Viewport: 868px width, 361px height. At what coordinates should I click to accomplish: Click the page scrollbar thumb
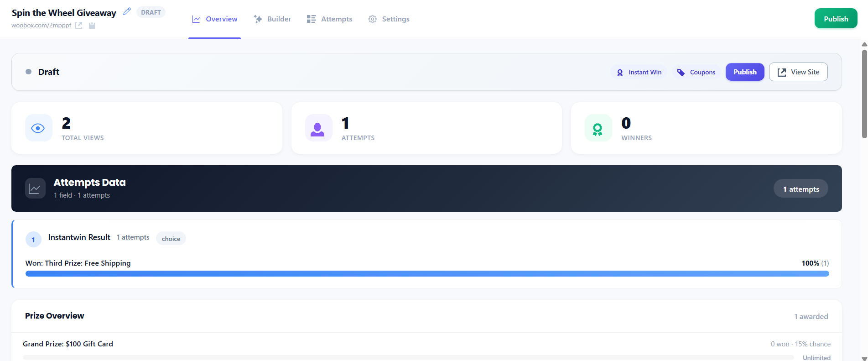point(864,94)
